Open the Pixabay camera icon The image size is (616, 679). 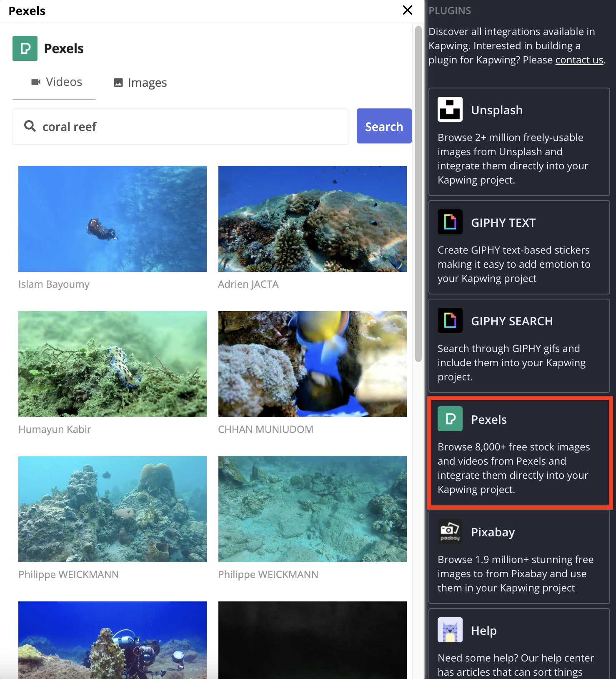pyautogui.click(x=450, y=531)
